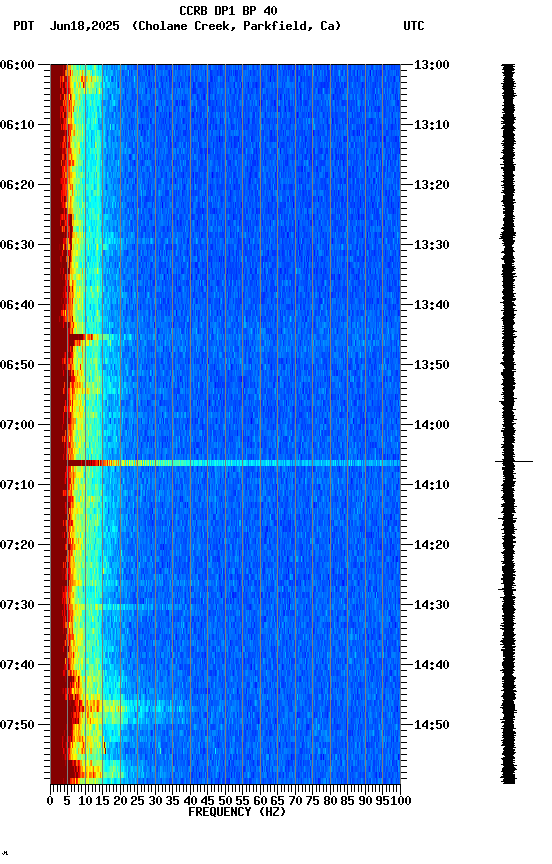Click the '5' frequency axis label

[x=67, y=801]
